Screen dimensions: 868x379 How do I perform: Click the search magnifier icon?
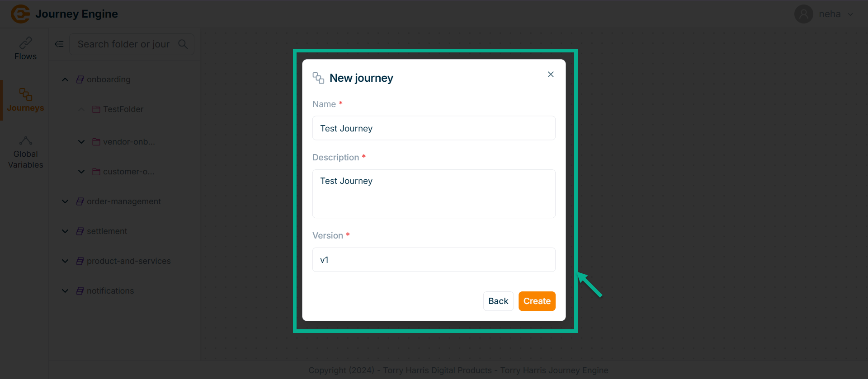tap(183, 44)
